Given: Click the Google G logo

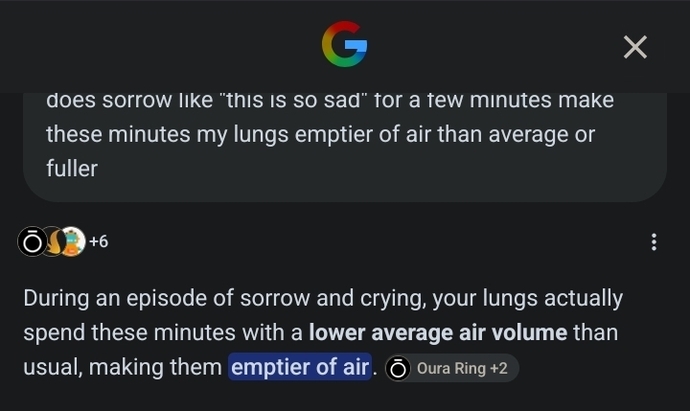Looking at the screenshot, I should (345, 44).
